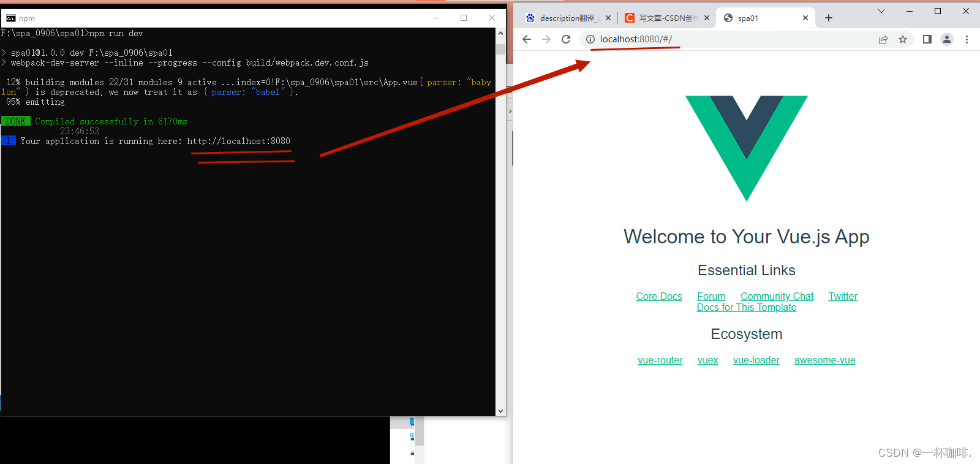The height and width of the screenshot is (464, 980).
Task: Open Docs for This Template link
Action: coord(747,308)
